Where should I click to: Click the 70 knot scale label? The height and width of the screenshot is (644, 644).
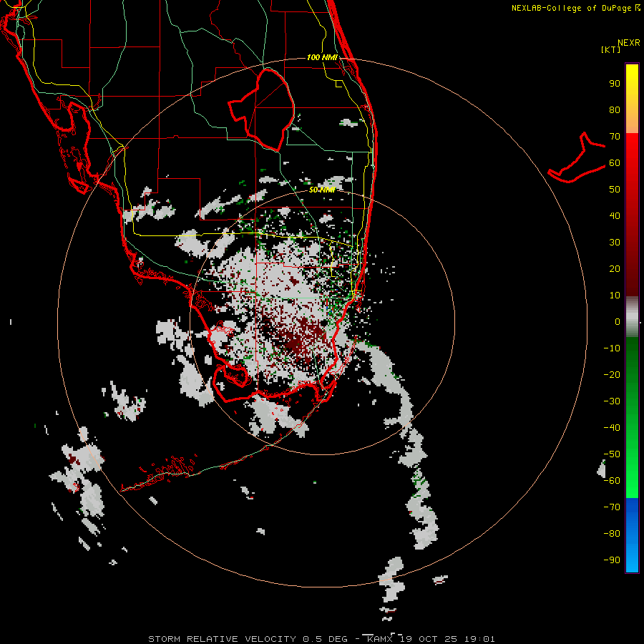coord(615,137)
